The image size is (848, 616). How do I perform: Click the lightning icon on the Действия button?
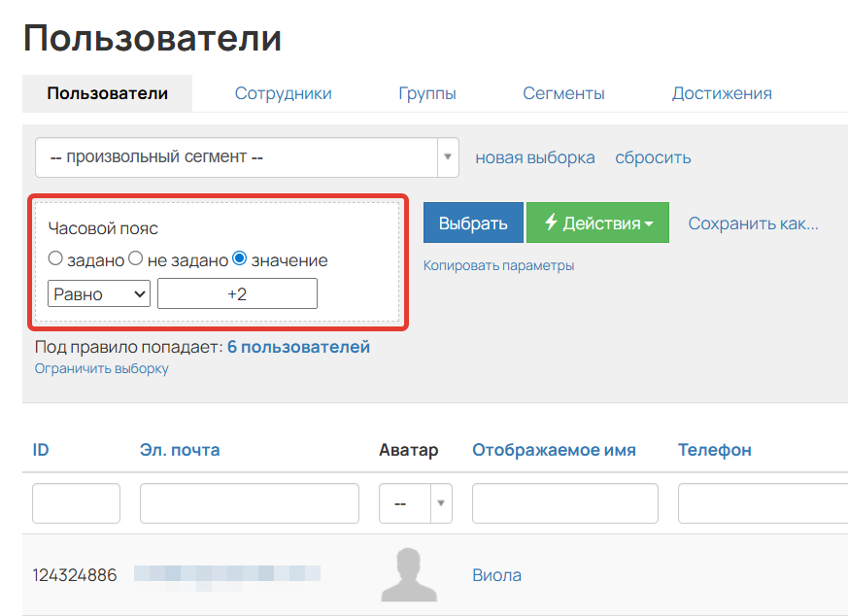(x=550, y=222)
